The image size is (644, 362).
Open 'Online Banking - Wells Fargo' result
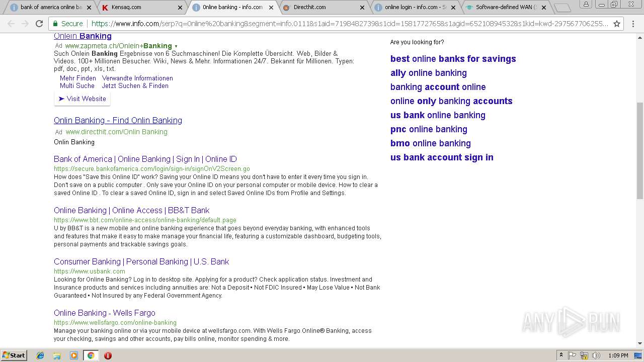105,313
